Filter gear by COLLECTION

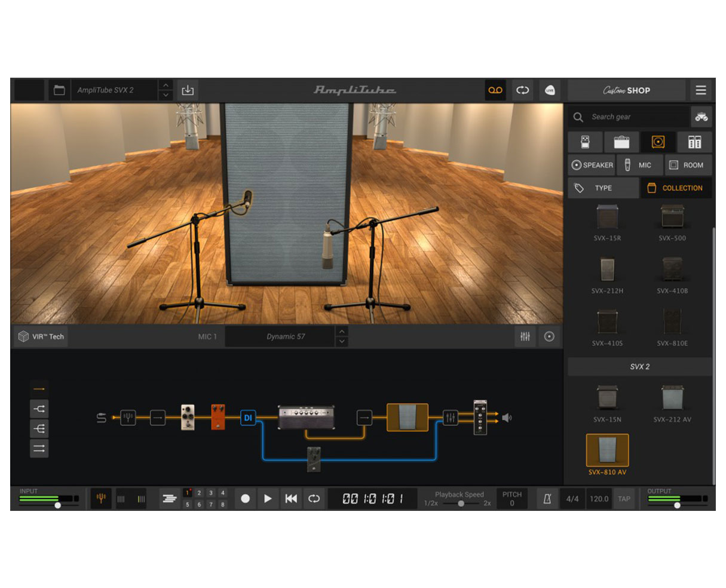coord(676,188)
